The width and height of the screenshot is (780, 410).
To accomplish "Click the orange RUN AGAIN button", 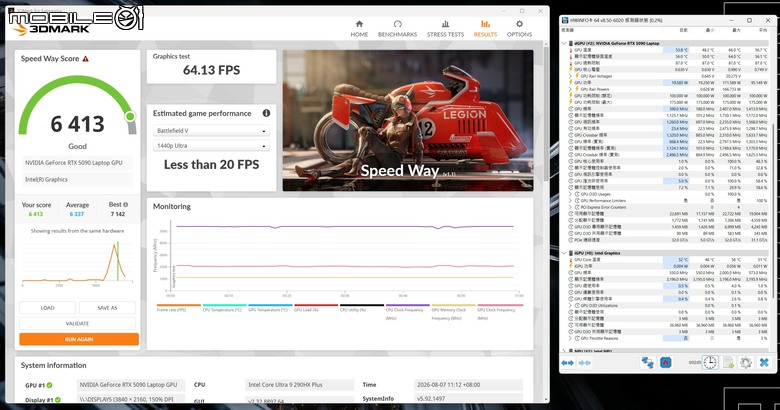I will [79, 339].
